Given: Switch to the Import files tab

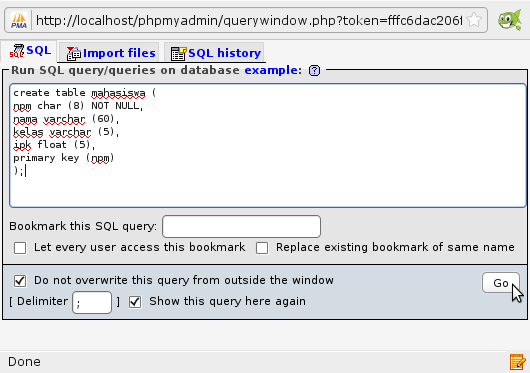Looking at the screenshot, I should click(x=110, y=53).
